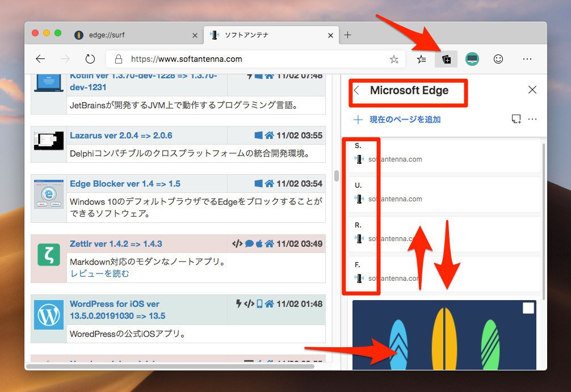The height and width of the screenshot is (392, 571).
Task: Click the browser back arrow
Action: [x=40, y=59]
